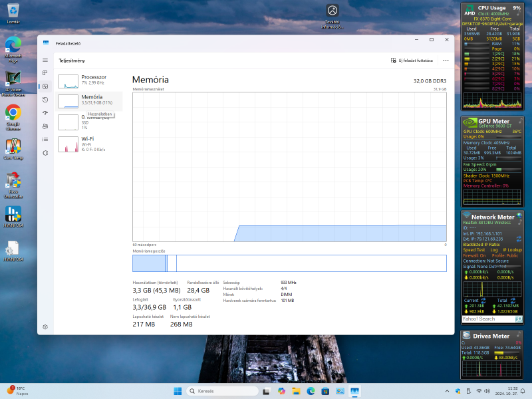Open the Microsoft Edge desktop icon

(x=13, y=50)
